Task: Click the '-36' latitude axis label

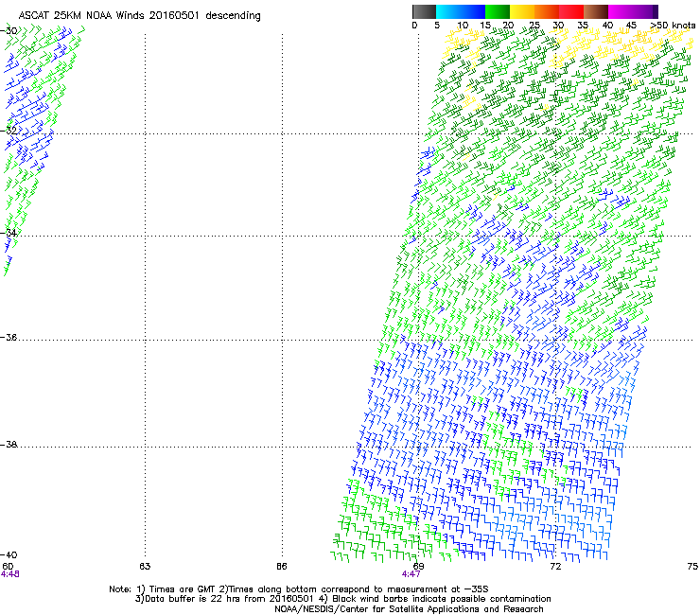Action: (x=9, y=337)
